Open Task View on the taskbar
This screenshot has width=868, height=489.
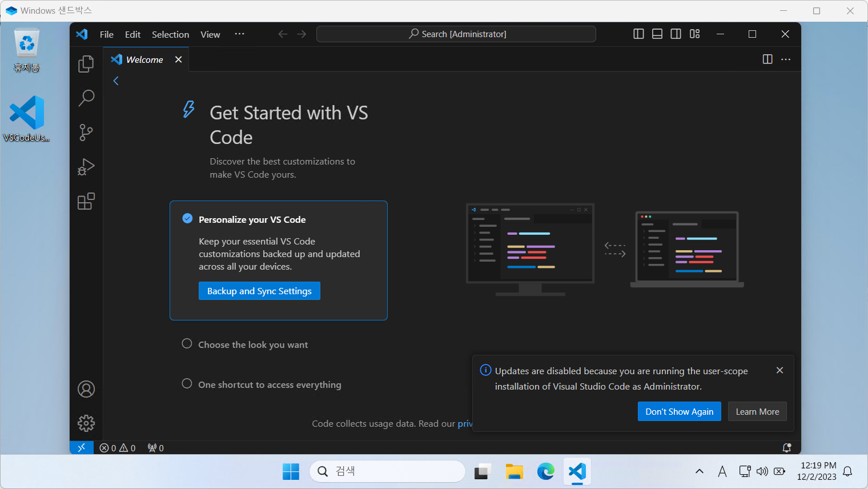(483, 471)
